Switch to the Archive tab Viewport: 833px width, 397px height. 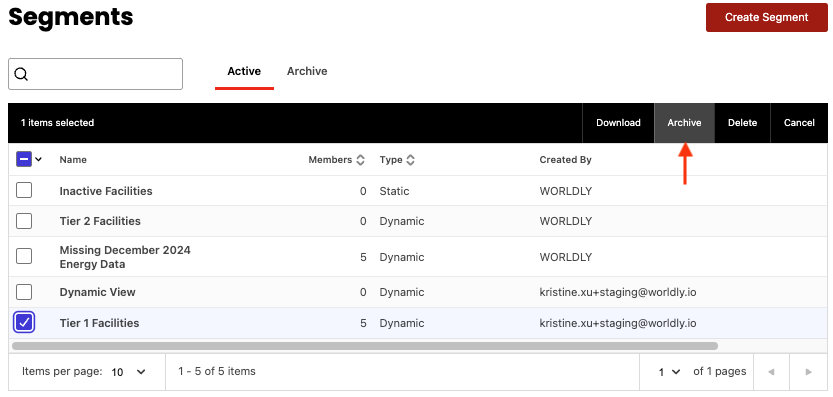pos(307,71)
